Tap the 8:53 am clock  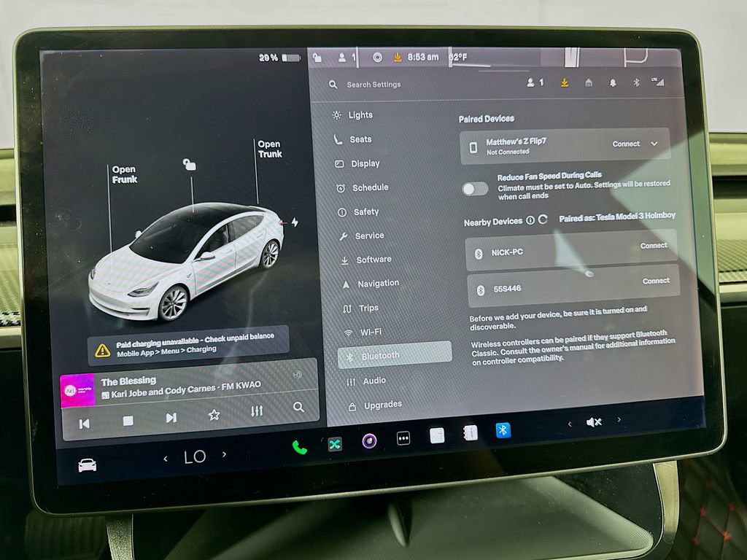(x=422, y=57)
